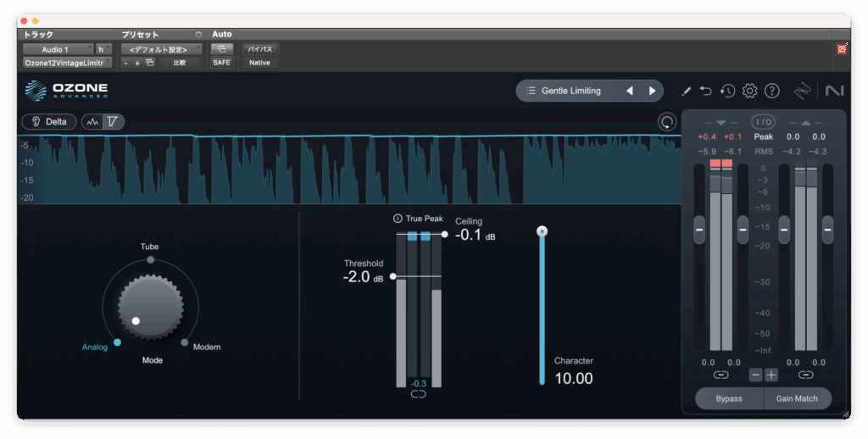Open the help question mark icon

pos(771,91)
